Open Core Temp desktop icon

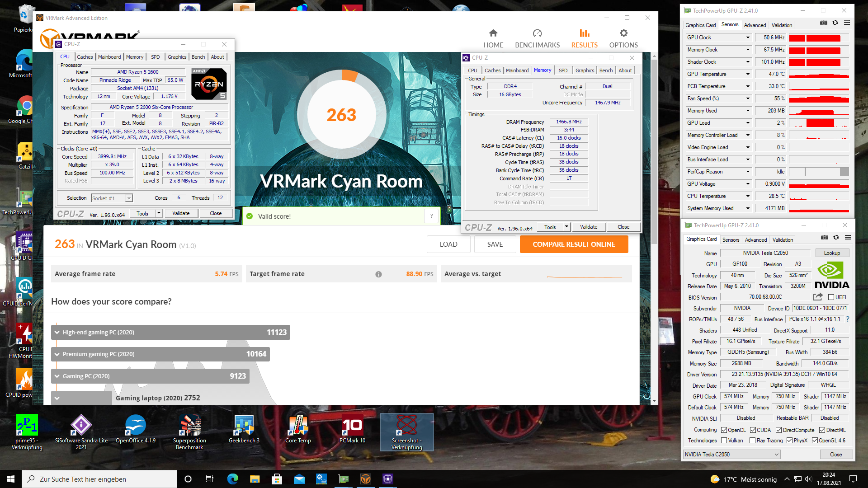point(298,429)
